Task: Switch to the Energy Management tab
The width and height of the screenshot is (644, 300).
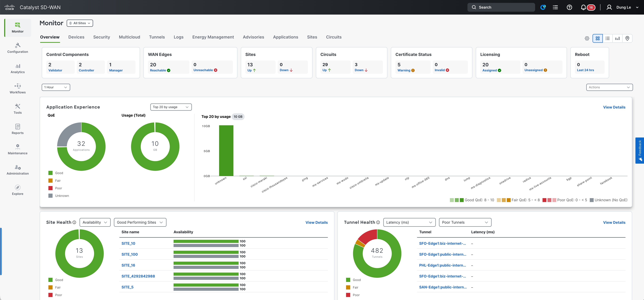Action: click(213, 37)
